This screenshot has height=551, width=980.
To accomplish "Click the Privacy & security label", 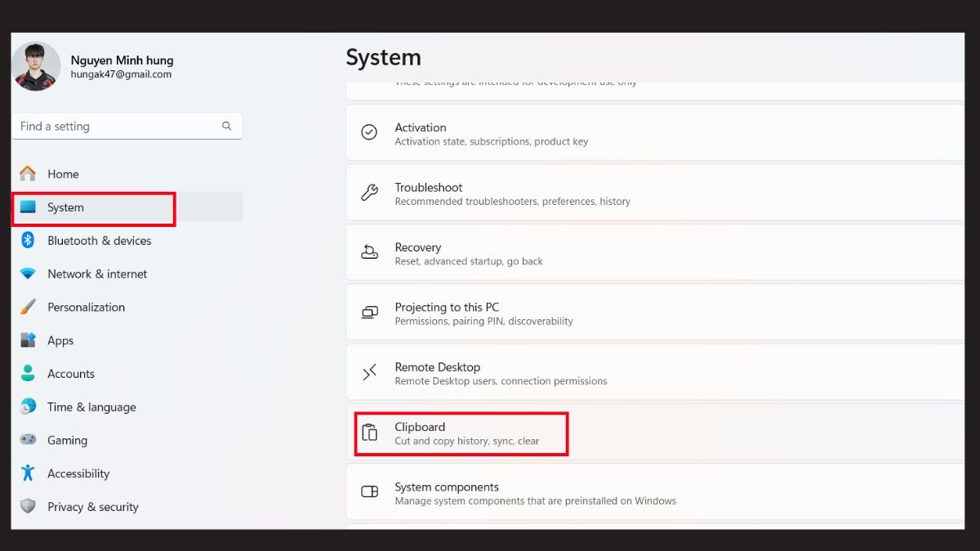I will click(93, 507).
